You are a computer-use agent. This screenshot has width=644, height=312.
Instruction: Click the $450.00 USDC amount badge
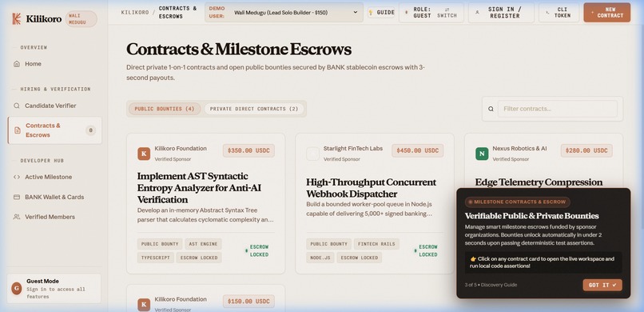(417, 150)
